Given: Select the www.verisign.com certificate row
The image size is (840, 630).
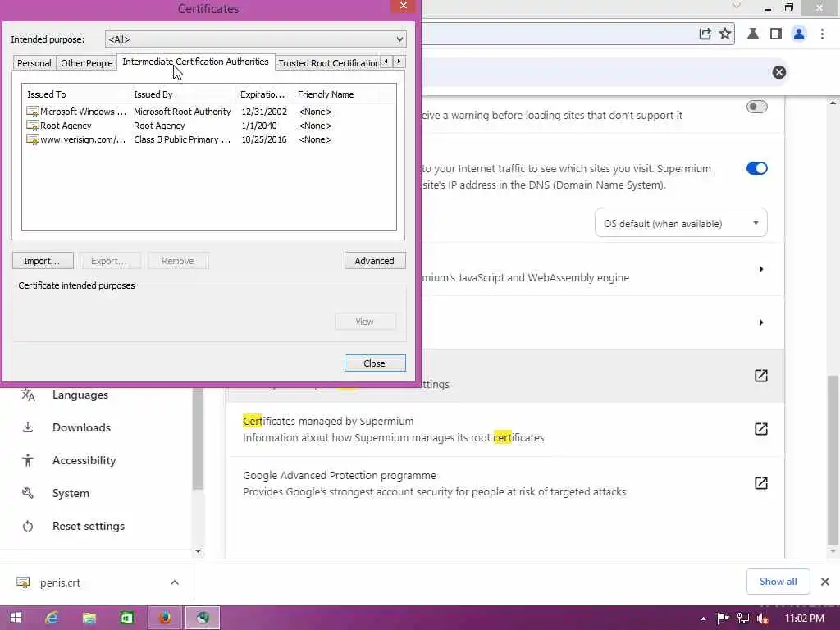Looking at the screenshot, I should [x=209, y=139].
